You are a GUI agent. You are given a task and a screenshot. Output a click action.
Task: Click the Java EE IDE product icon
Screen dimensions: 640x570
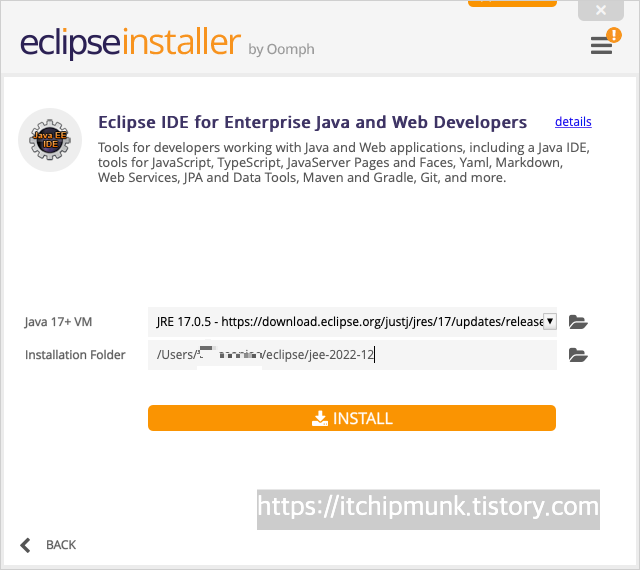click(50, 140)
